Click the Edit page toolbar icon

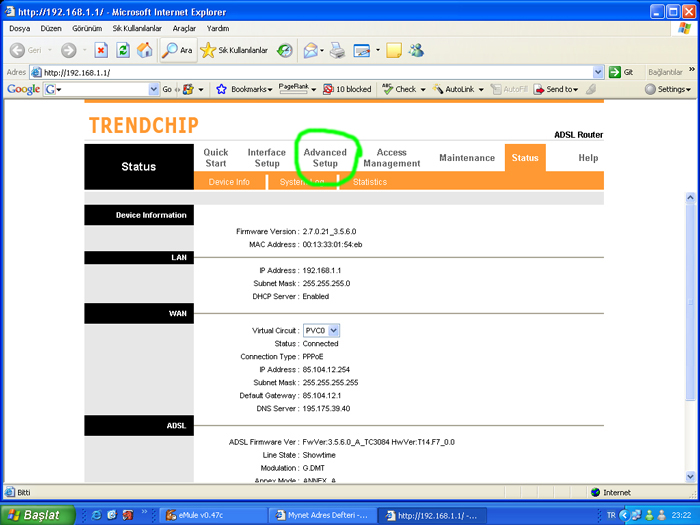[362, 50]
